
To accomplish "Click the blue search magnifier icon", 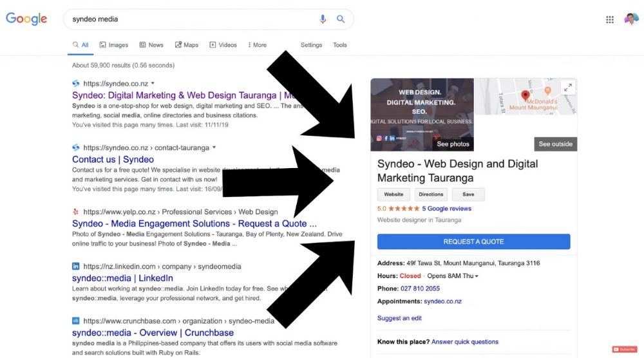I will 341,19.
